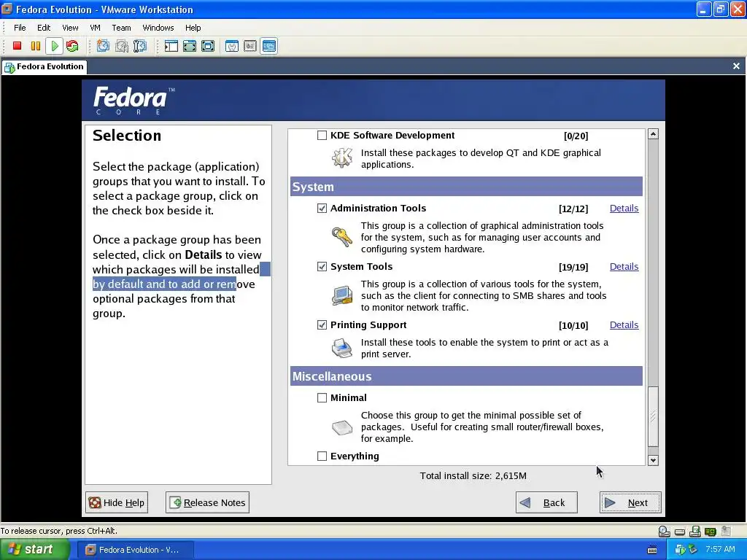This screenshot has width=747, height=560.
Task: Uncheck the Administration Tools checkbox
Action: [x=322, y=208]
